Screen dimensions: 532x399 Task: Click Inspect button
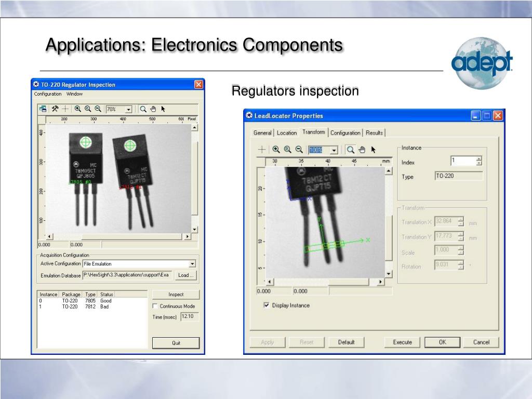pyautogui.click(x=176, y=295)
